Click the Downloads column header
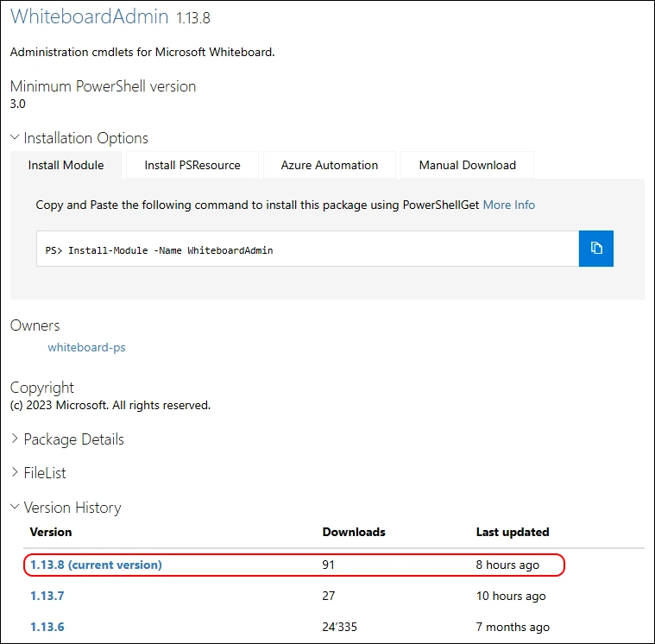The width and height of the screenshot is (655, 644). 354,532
